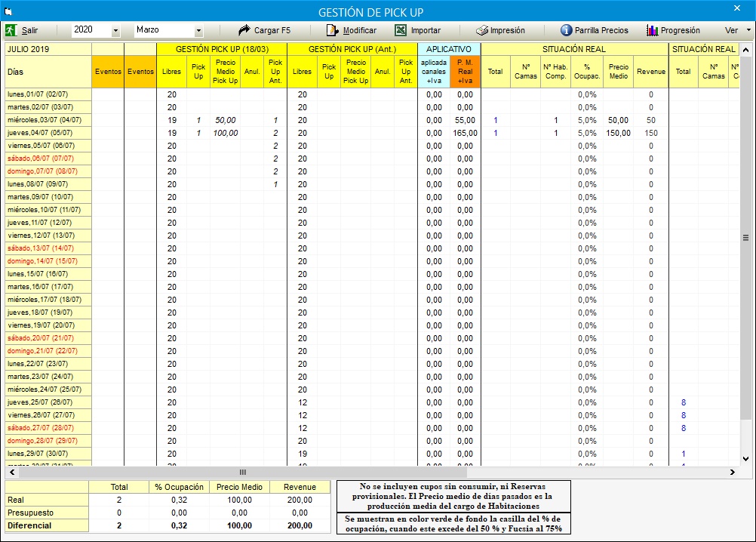
Task: Click the application icon in title bar
Action: click(x=8, y=12)
